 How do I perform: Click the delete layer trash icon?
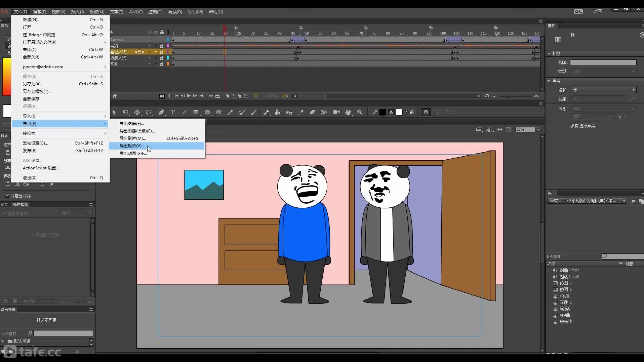(x=115, y=96)
